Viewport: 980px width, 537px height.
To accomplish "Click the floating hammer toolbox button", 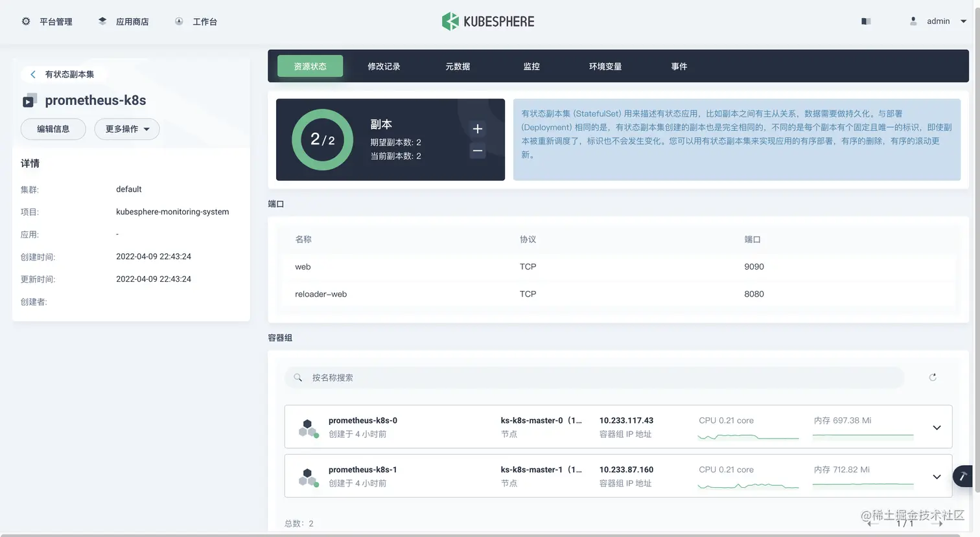I will [x=964, y=476].
